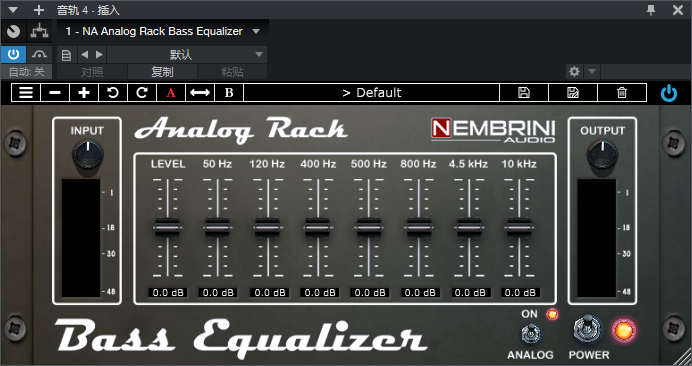This screenshot has height=366, width=692.
Task: Click the round knob icon in header
Action: pyautogui.click(x=14, y=31)
